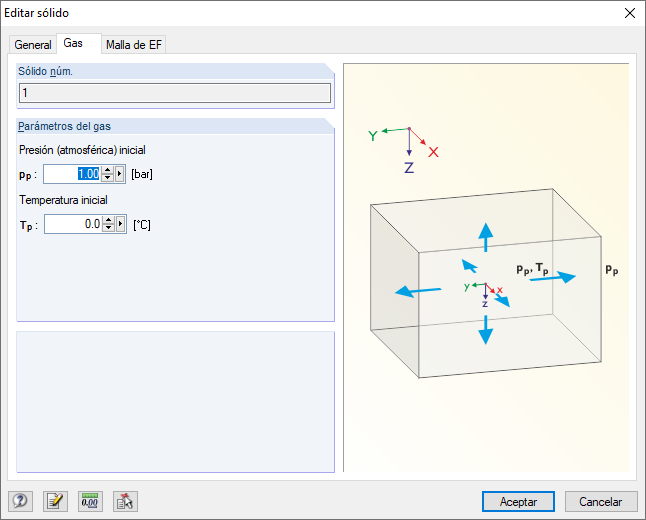Open the temperature Tp value list arrow
Viewport: 646px width, 520px height.
[x=120, y=224]
